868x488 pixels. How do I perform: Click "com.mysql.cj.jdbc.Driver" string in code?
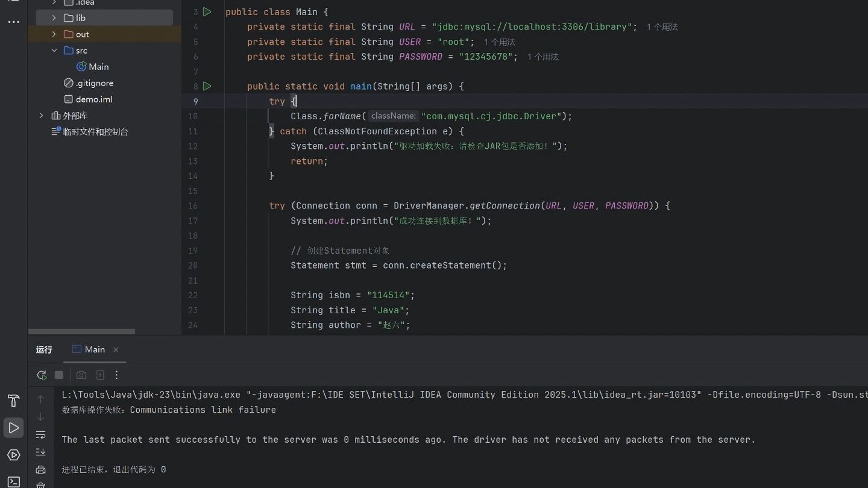[491, 116]
